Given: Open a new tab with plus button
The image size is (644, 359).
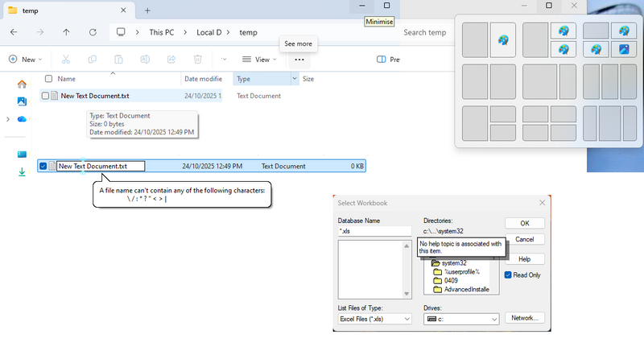Looking at the screenshot, I should (x=148, y=10).
